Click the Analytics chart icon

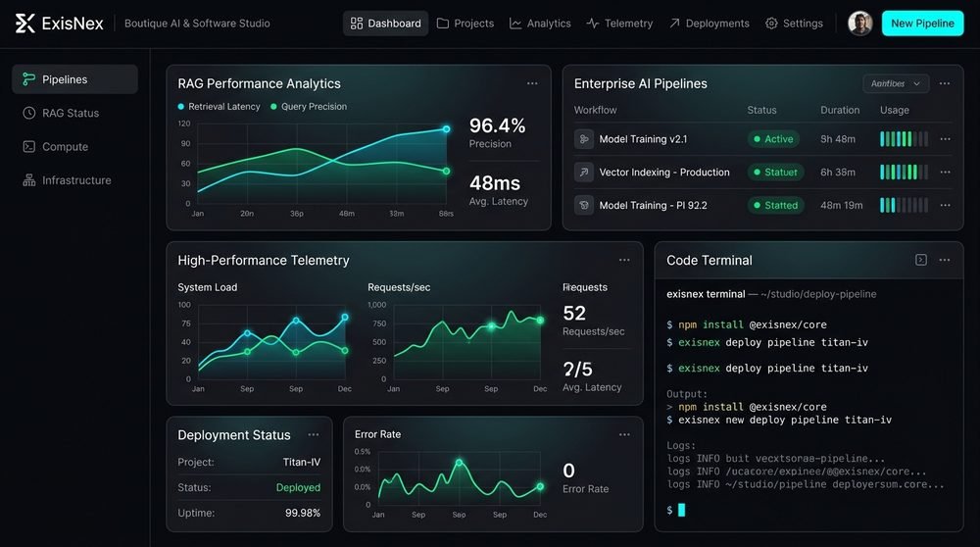pyautogui.click(x=515, y=24)
